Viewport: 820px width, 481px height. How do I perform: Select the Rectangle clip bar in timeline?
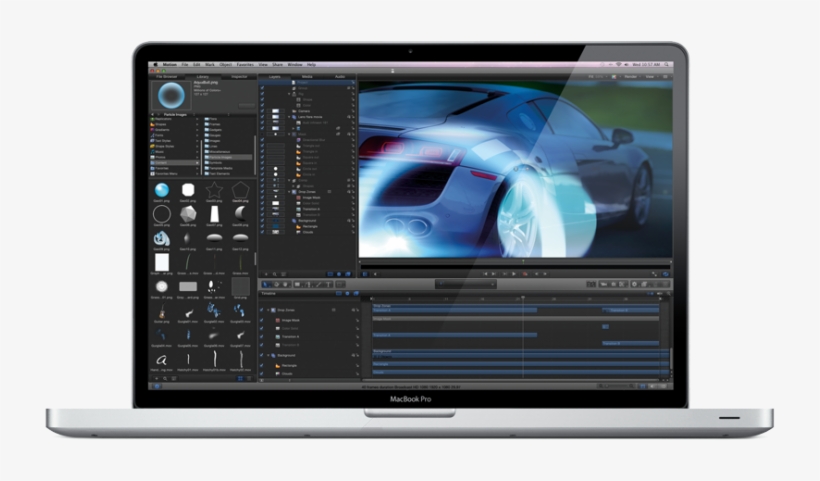(x=521, y=364)
